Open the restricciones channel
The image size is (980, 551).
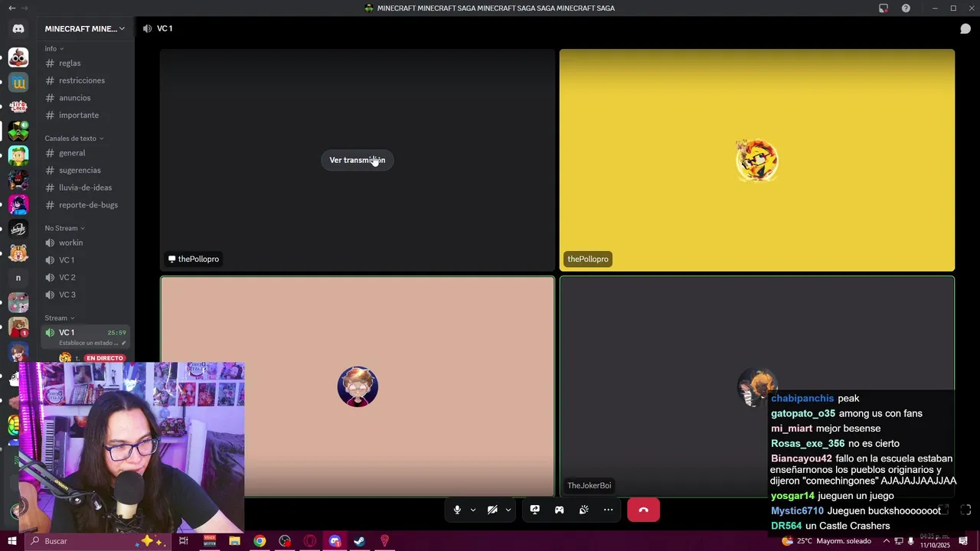coord(86,80)
